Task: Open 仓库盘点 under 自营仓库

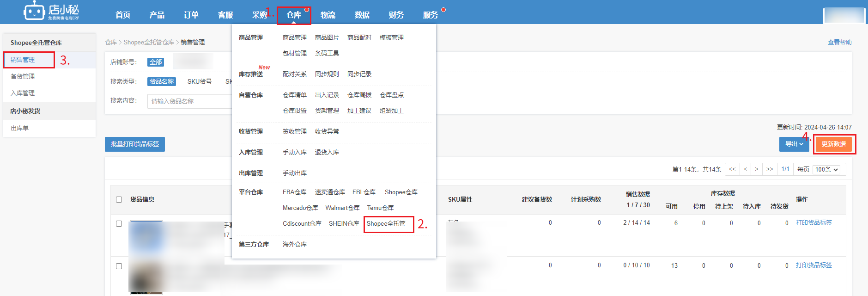Action: [392, 95]
